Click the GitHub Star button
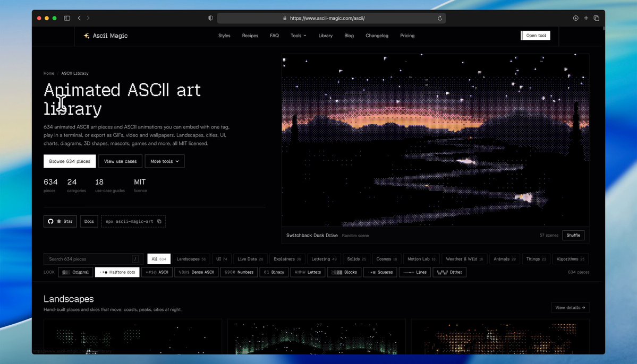The height and width of the screenshot is (364, 637). pyautogui.click(x=60, y=222)
